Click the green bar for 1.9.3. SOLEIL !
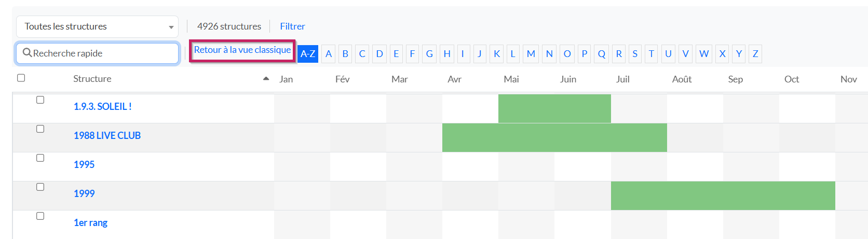 [x=554, y=108]
